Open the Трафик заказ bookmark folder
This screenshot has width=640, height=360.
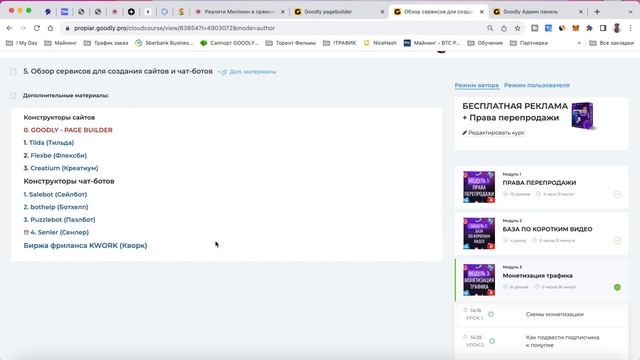(x=106, y=43)
